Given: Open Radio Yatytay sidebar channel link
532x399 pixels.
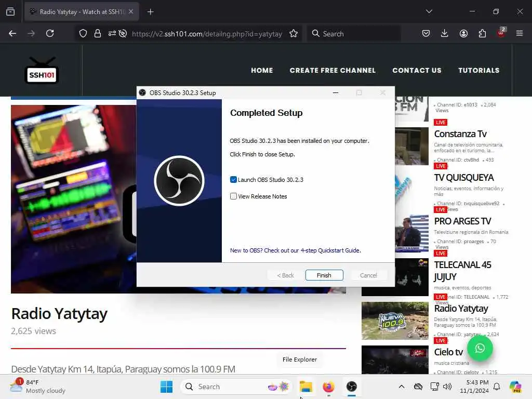Looking at the screenshot, I should (x=461, y=309).
